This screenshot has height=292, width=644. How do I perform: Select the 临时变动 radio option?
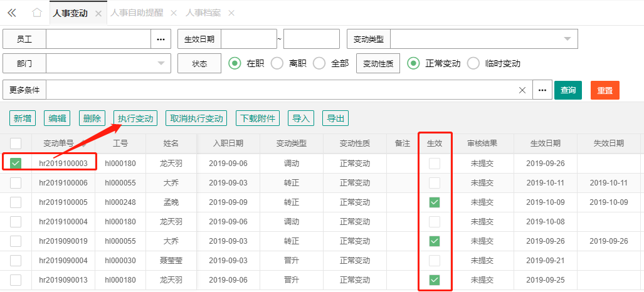point(473,63)
